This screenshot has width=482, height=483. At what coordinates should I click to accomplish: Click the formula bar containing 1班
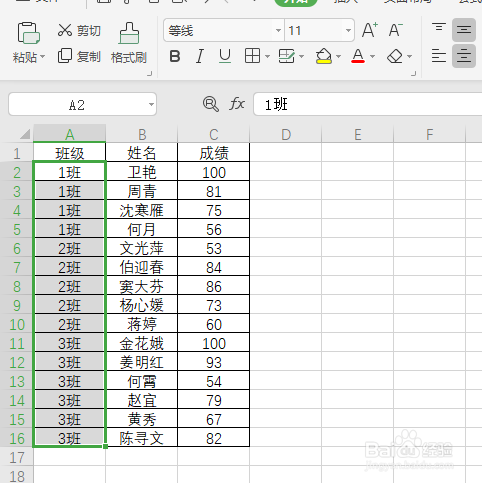[368, 105]
